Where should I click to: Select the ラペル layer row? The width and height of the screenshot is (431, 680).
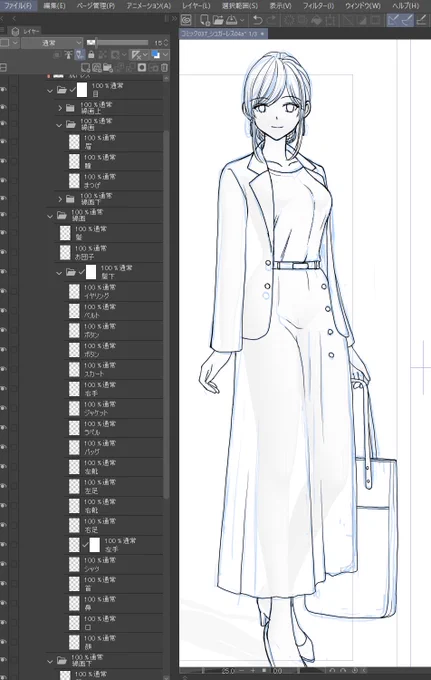tap(115, 428)
